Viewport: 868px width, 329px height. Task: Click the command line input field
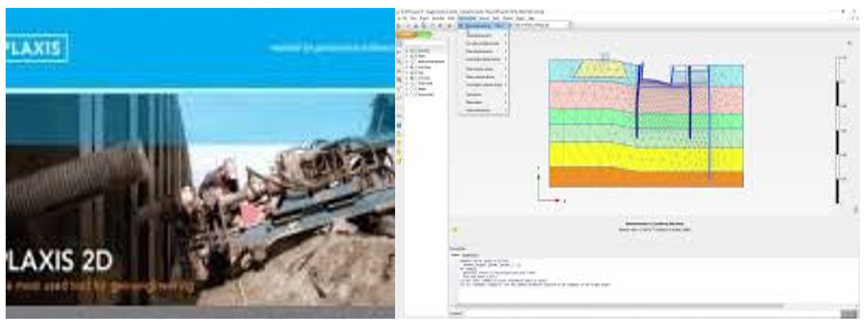pyautogui.click(x=651, y=314)
